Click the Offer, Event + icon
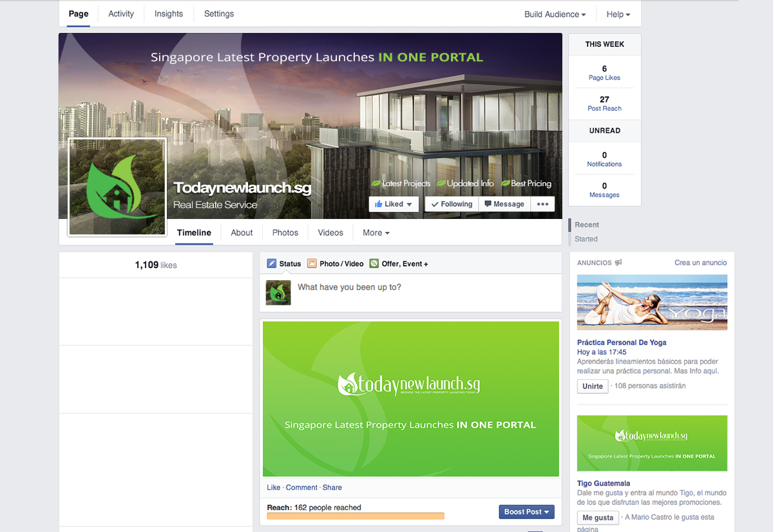 pyautogui.click(x=374, y=263)
